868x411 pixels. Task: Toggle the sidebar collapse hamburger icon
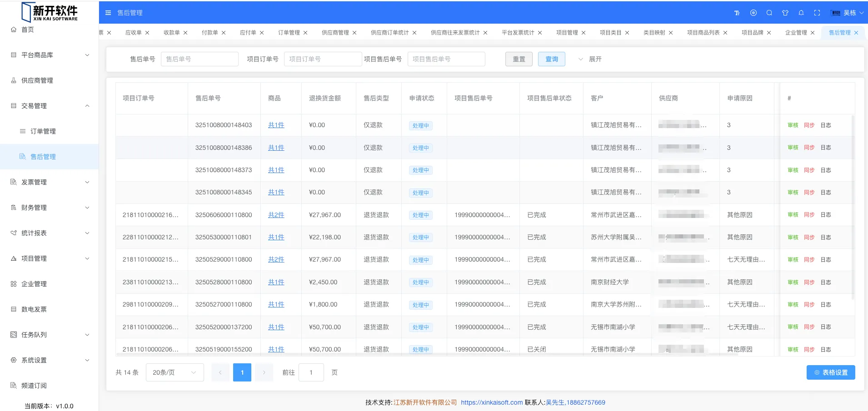108,13
